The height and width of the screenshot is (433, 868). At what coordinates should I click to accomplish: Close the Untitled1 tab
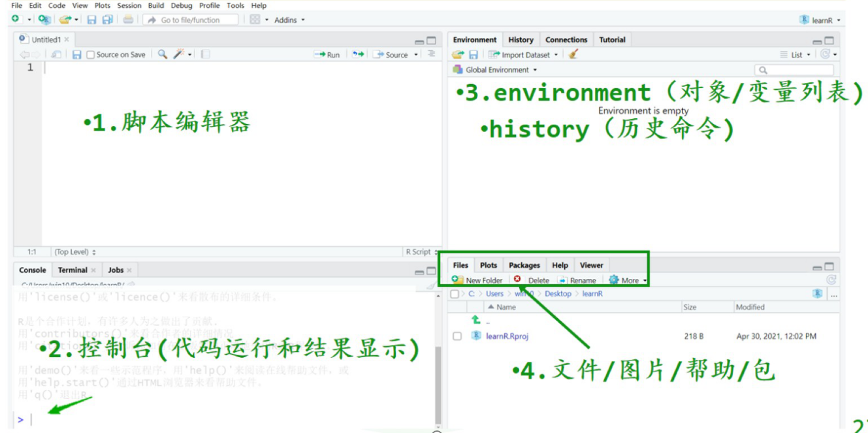[67, 40]
